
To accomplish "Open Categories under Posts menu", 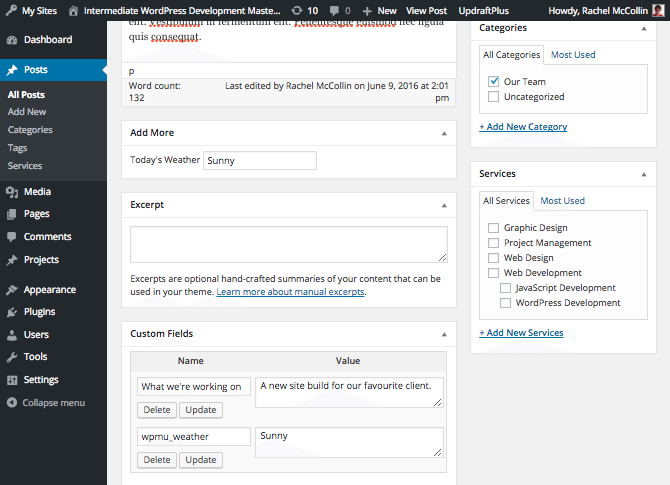I will (x=30, y=130).
